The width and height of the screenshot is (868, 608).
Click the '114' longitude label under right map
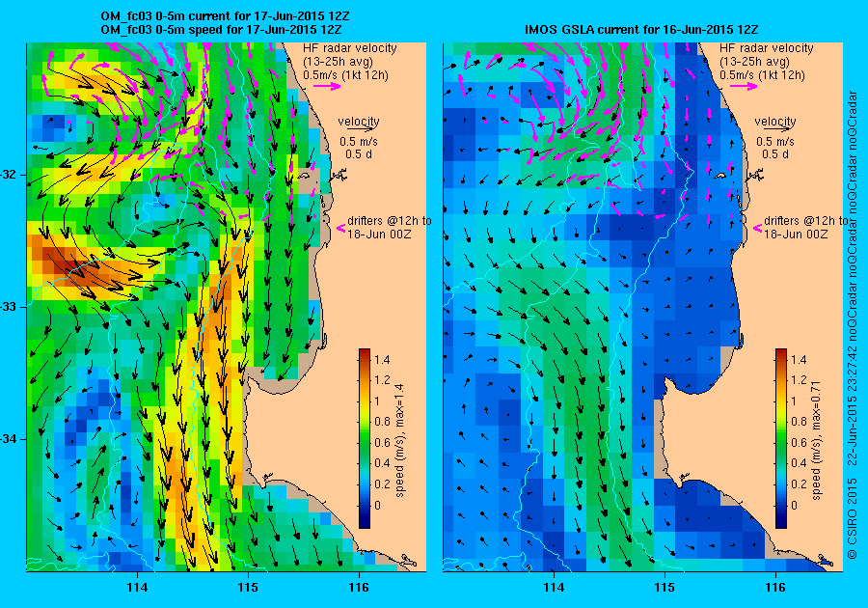(554, 588)
